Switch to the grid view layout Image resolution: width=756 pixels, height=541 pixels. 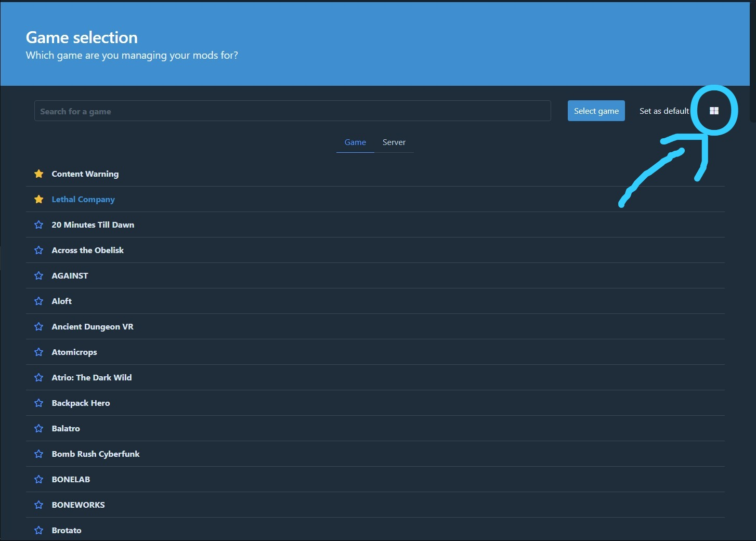coord(714,111)
